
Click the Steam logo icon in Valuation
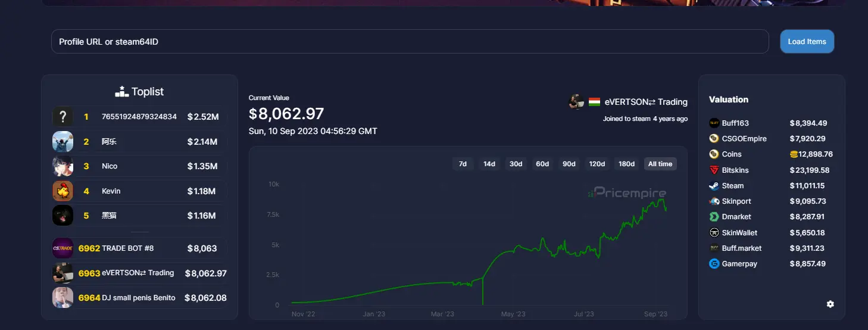tap(714, 186)
